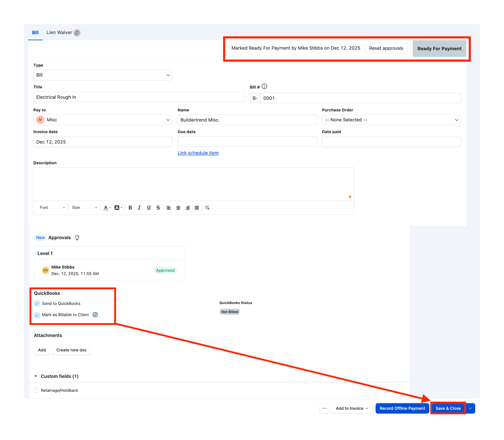The width and height of the screenshot is (504, 440).
Task: Toggle bold formatting in description toolbar
Action: (x=130, y=208)
